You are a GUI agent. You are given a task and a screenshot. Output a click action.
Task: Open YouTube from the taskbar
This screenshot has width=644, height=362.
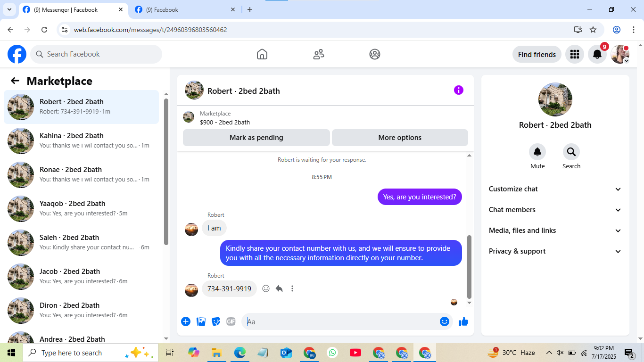(355, 353)
